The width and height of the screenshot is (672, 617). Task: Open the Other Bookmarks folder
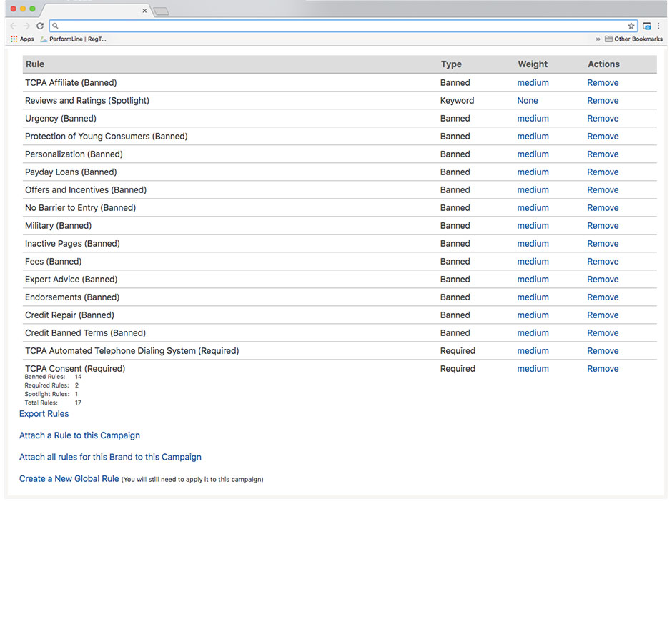633,39
